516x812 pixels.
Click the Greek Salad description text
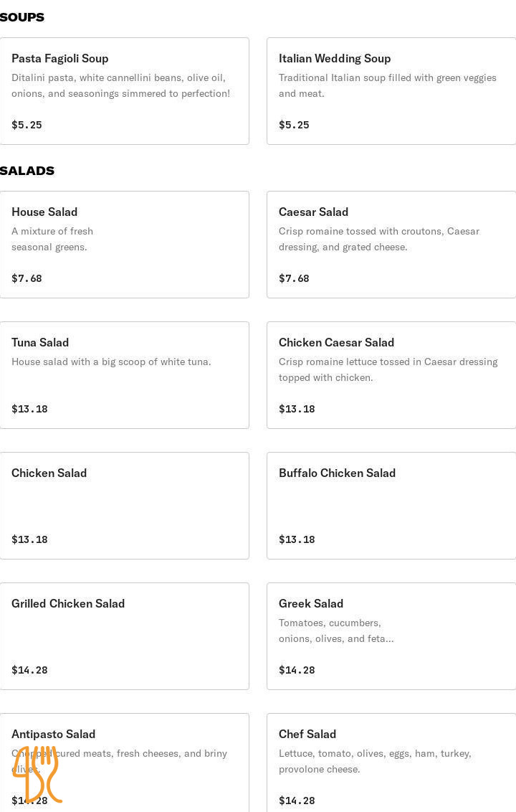335,631
